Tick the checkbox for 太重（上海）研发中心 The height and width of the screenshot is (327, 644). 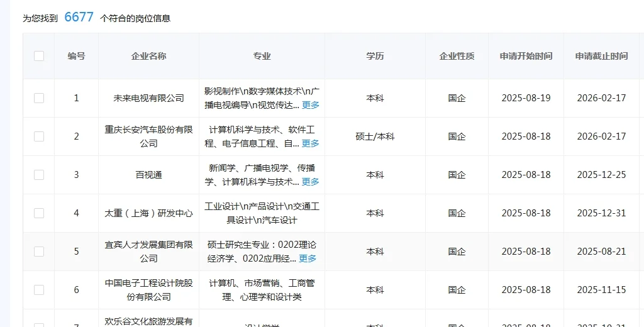[x=39, y=213]
